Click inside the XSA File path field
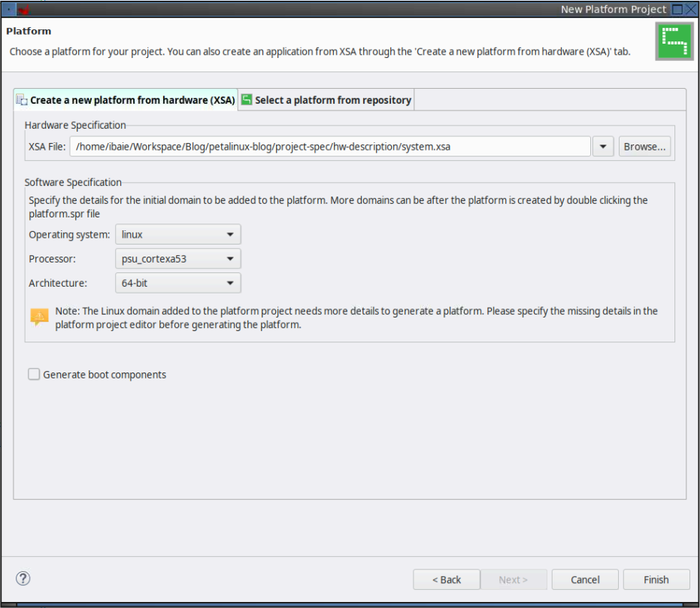This screenshot has width=700, height=608. (x=331, y=147)
